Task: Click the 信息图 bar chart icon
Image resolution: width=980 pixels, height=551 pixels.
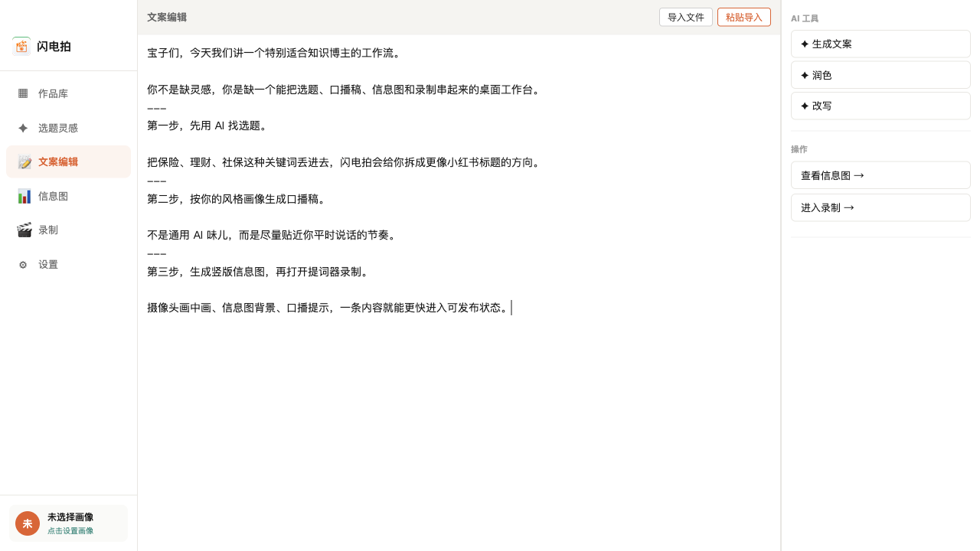Action: click(x=24, y=196)
